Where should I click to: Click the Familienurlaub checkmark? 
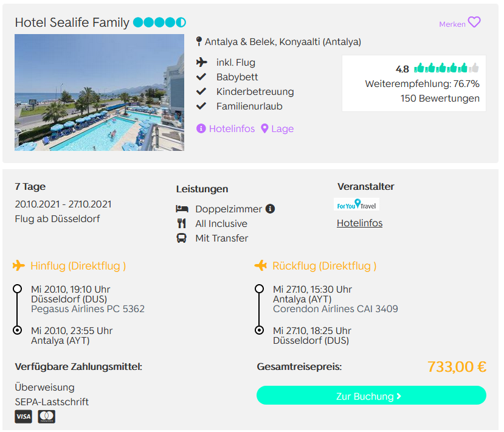coord(201,106)
